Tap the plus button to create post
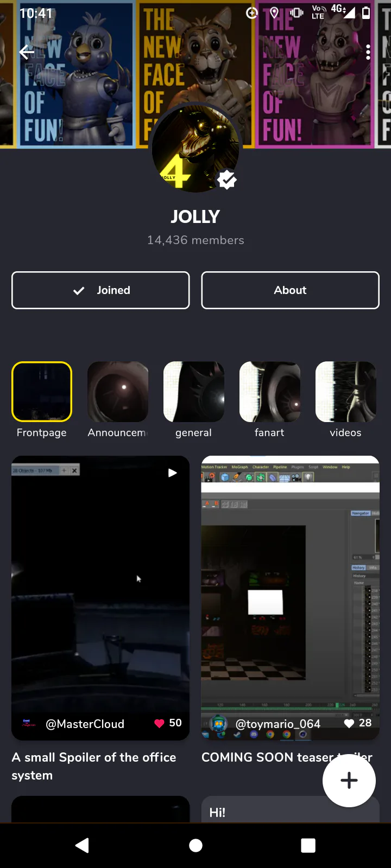The width and height of the screenshot is (391, 868). [349, 780]
